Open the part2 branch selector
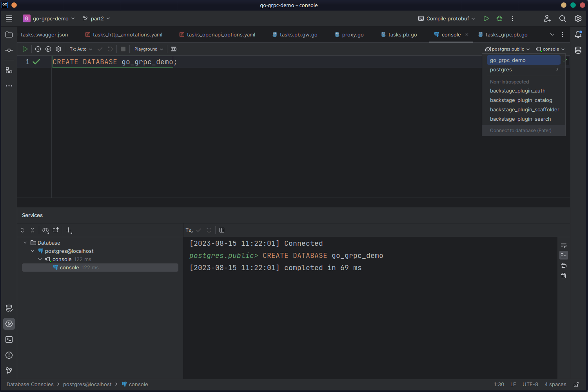 [x=97, y=18]
